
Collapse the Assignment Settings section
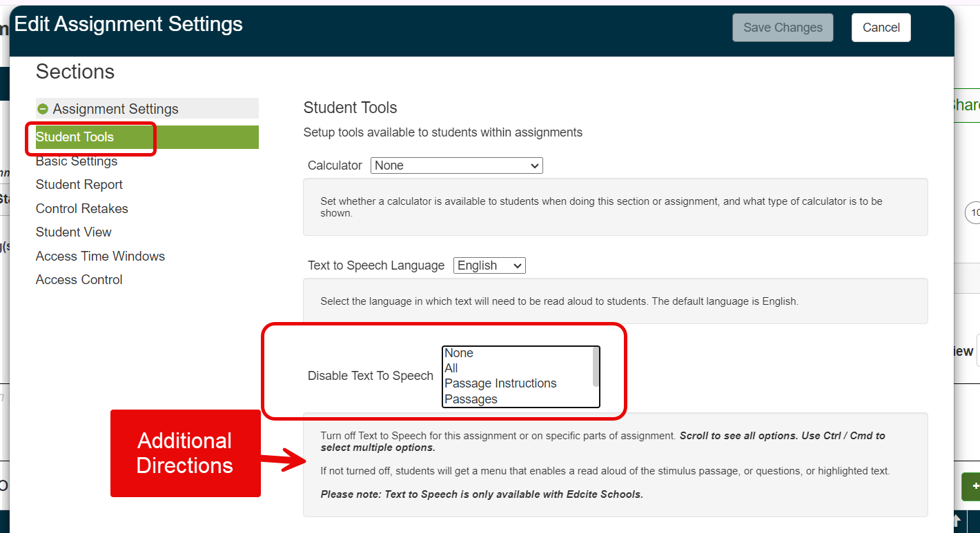click(x=43, y=109)
